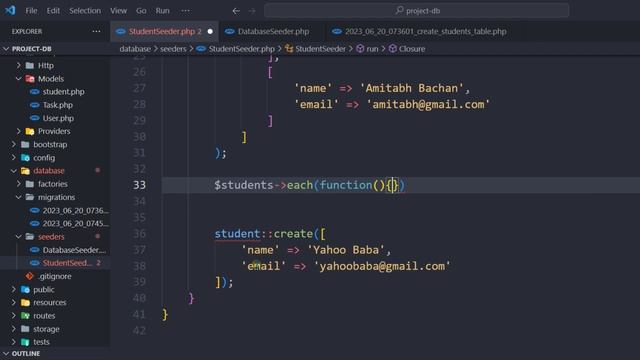Open the .gitignore file

pyautogui.click(x=55, y=276)
